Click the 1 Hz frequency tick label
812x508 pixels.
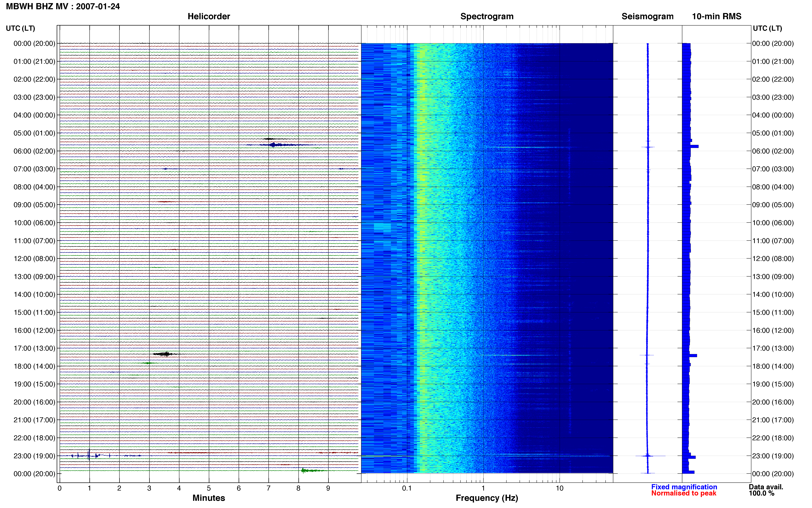coord(483,488)
